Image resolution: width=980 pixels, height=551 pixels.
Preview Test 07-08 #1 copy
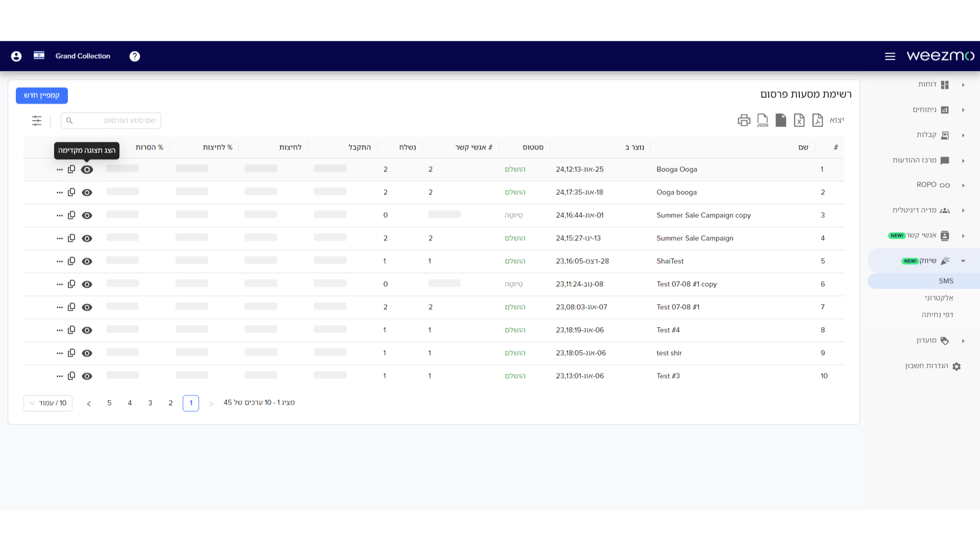pyautogui.click(x=87, y=284)
